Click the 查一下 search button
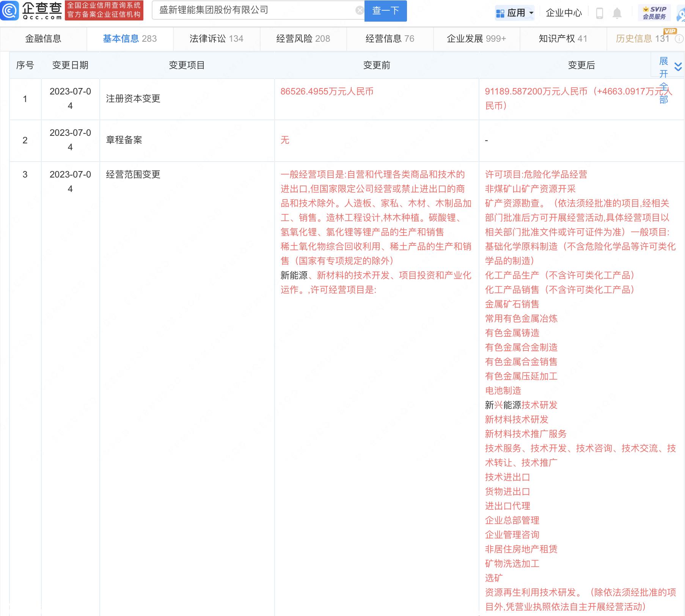 385,11
